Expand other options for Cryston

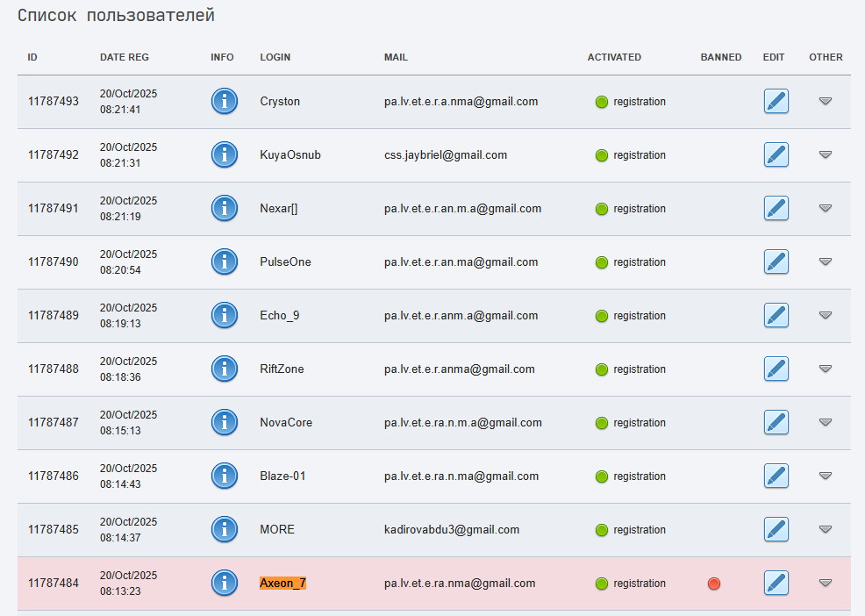(x=825, y=101)
